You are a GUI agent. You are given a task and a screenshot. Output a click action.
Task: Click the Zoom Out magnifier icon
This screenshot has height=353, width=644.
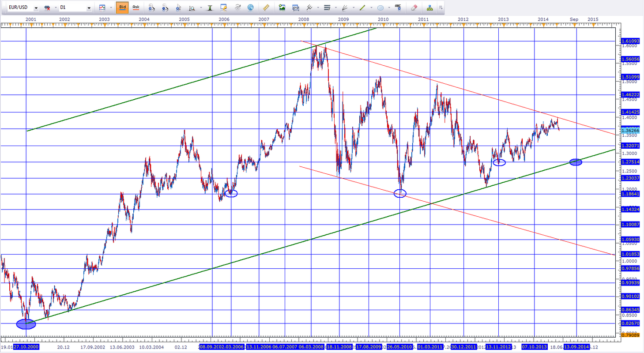(x=165, y=8)
